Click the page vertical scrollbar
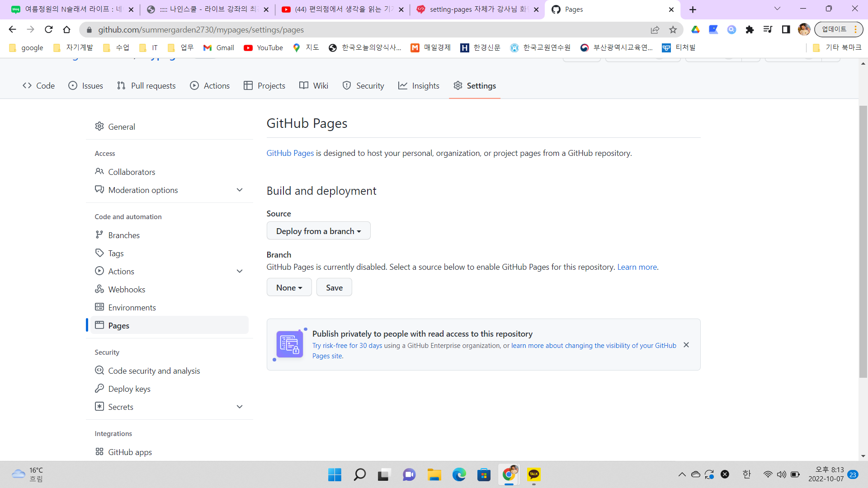This screenshot has height=488, width=868. point(863,242)
